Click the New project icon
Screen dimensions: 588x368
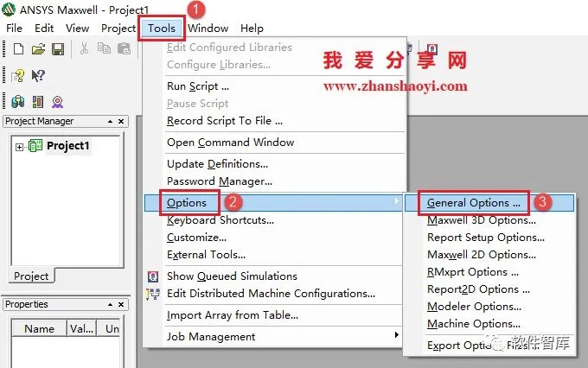[x=18, y=49]
